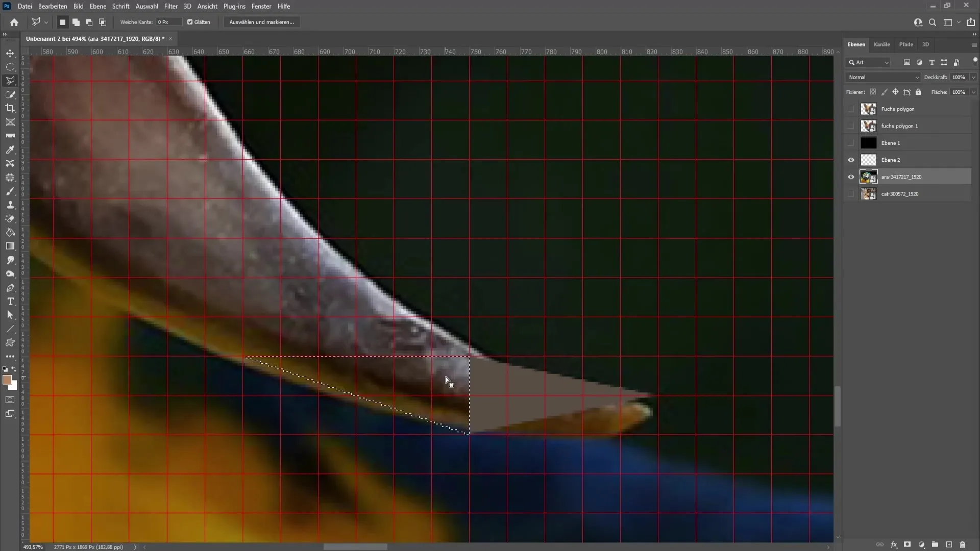
Task: Open the Filter menu
Action: coord(170,6)
